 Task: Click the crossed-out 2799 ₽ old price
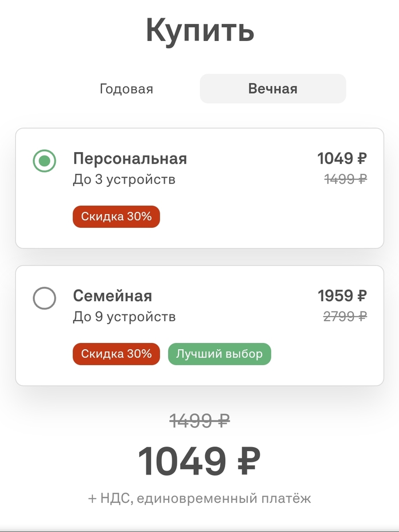click(x=345, y=316)
